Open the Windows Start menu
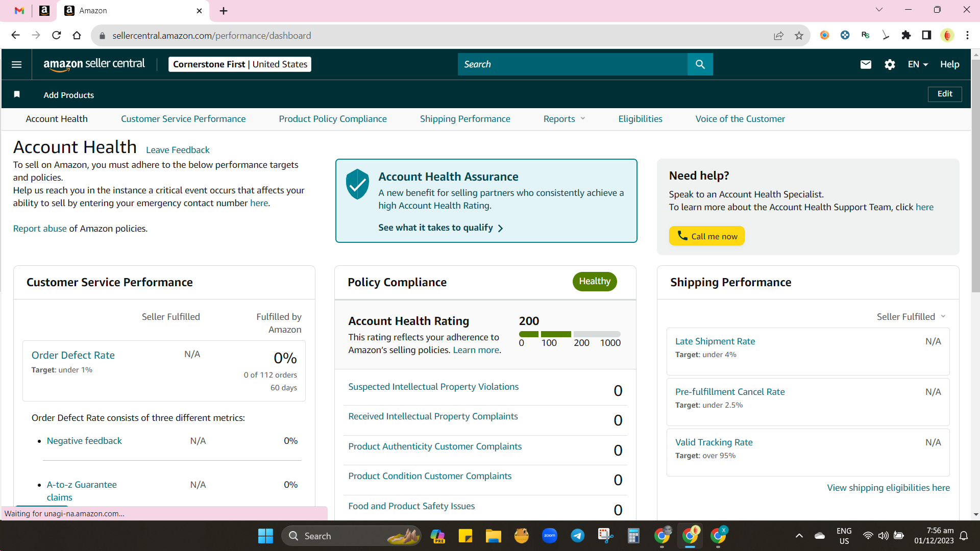The image size is (980, 551). pyautogui.click(x=265, y=536)
